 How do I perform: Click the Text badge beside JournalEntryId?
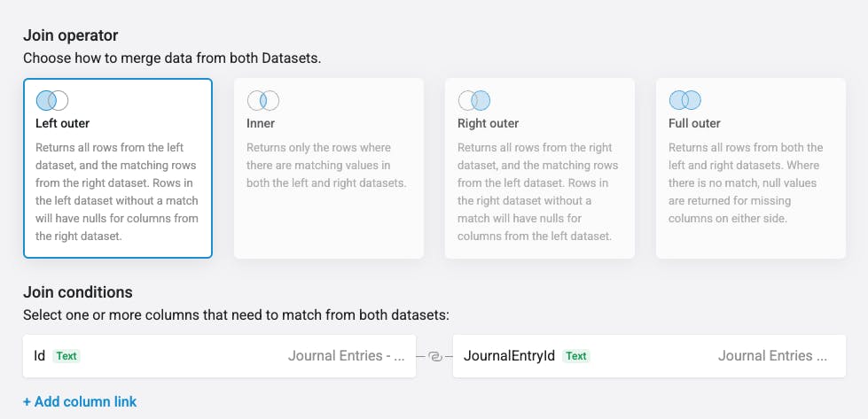coord(576,356)
